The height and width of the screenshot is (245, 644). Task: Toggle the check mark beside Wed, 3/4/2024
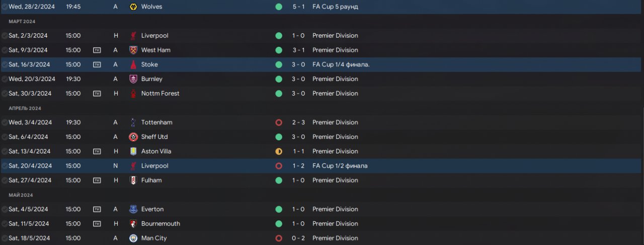click(5, 123)
